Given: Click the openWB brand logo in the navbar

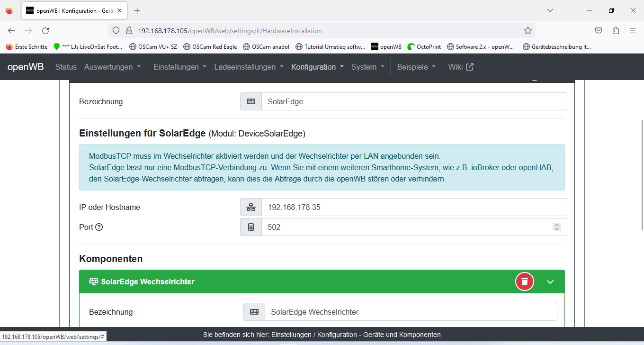Looking at the screenshot, I should pos(26,67).
